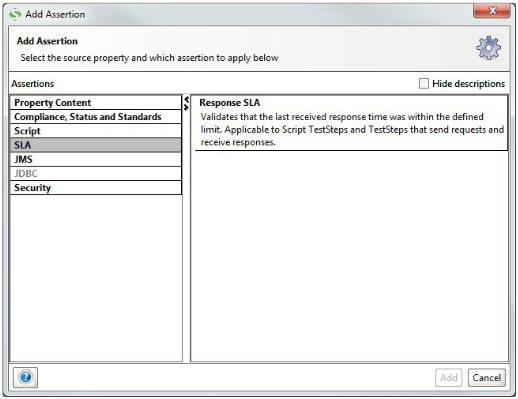Image resolution: width=518 pixels, height=399 pixels.
Task: Cancel the Add Assertion dialog
Action: pos(487,378)
